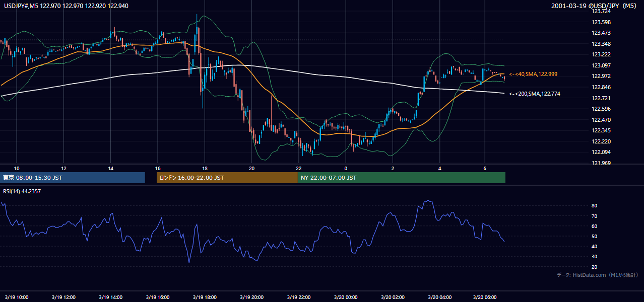The image size is (644, 302).
Task: Click hour tick 22 under the price chart
Action: coord(298,168)
